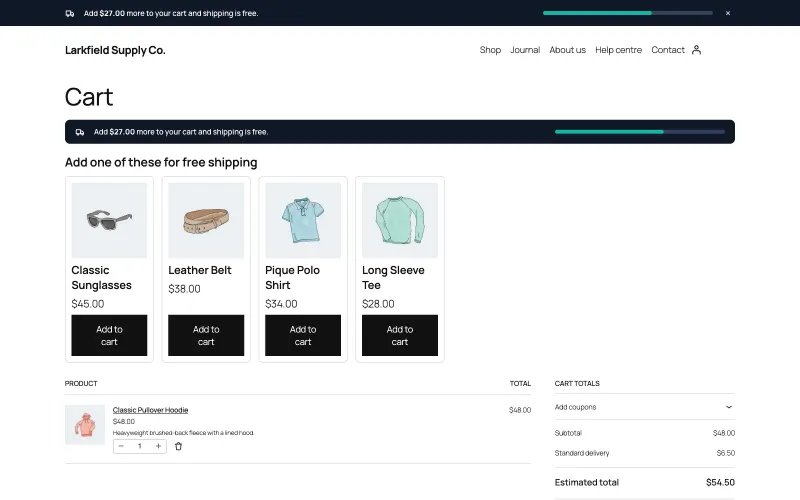Click the Estimated total $54.50 amount
800x500 pixels.
click(x=720, y=483)
